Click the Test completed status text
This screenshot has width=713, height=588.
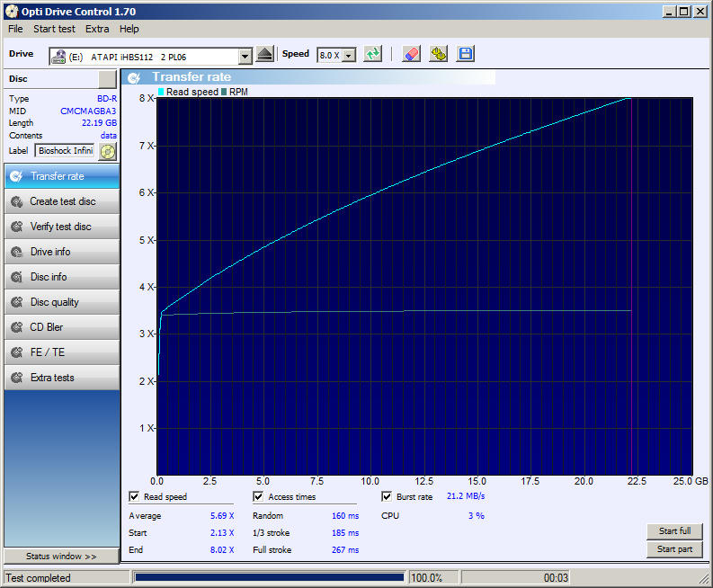(38, 578)
